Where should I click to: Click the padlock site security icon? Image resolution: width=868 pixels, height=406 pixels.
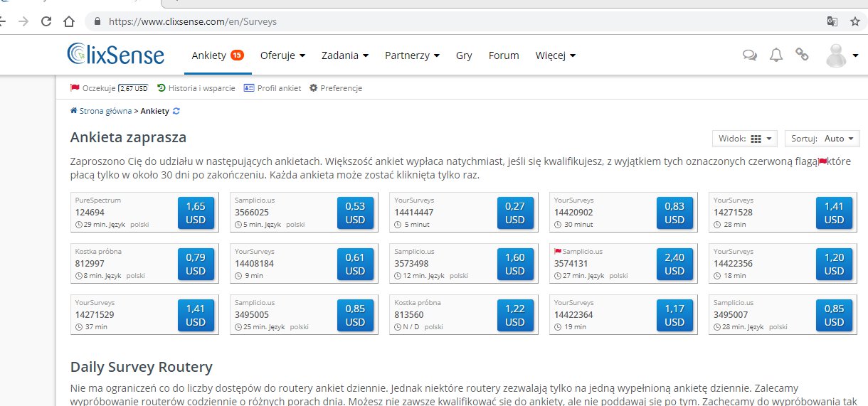97,21
